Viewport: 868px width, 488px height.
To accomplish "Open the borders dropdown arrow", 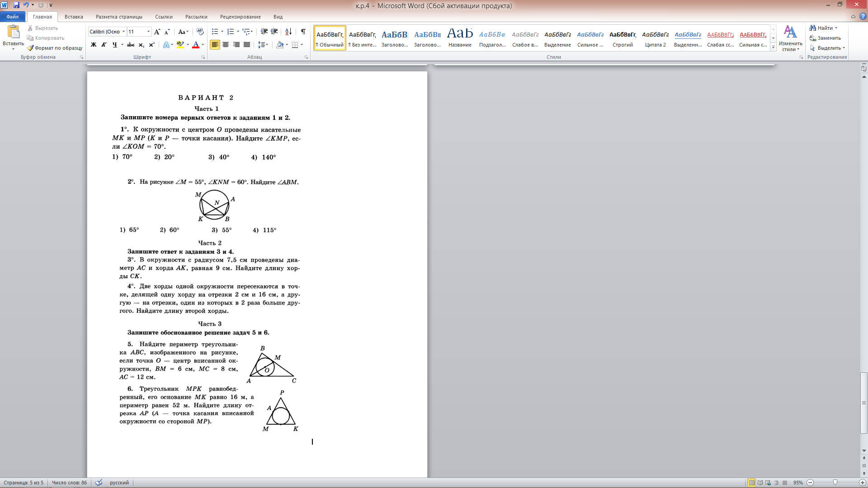I will [302, 45].
